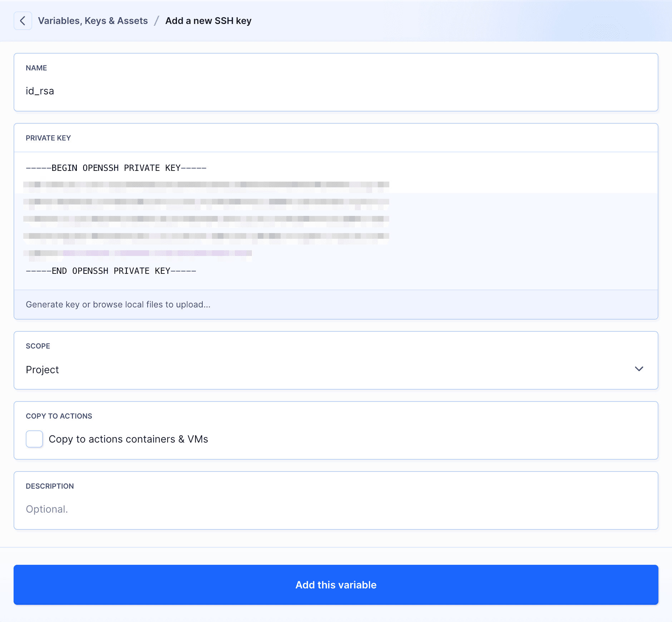Navigate to Variables, Keys & Assets breadcrumb
Image resolution: width=672 pixels, height=622 pixels.
pyautogui.click(x=93, y=21)
